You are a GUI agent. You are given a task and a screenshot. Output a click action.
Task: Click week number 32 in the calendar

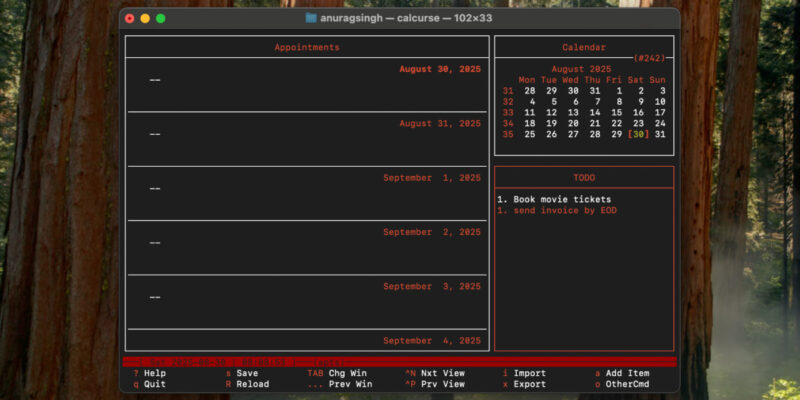pos(508,102)
